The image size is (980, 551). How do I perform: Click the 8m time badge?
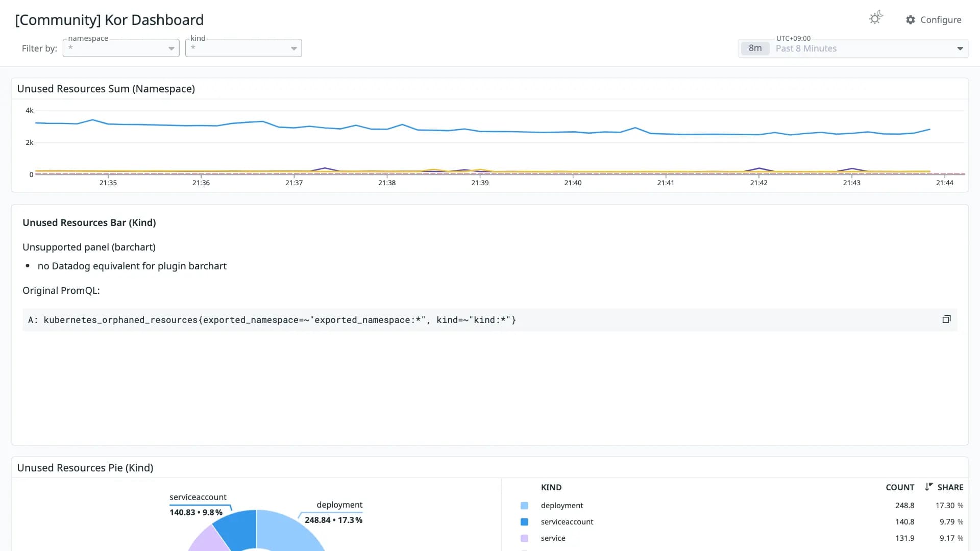pyautogui.click(x=755, y=48)
